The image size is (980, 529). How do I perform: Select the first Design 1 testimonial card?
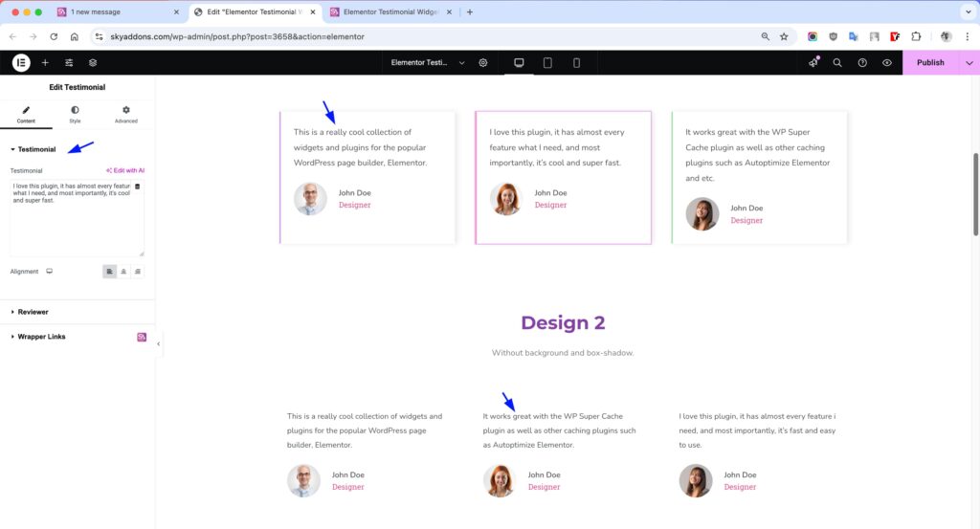tap(367, 177)
